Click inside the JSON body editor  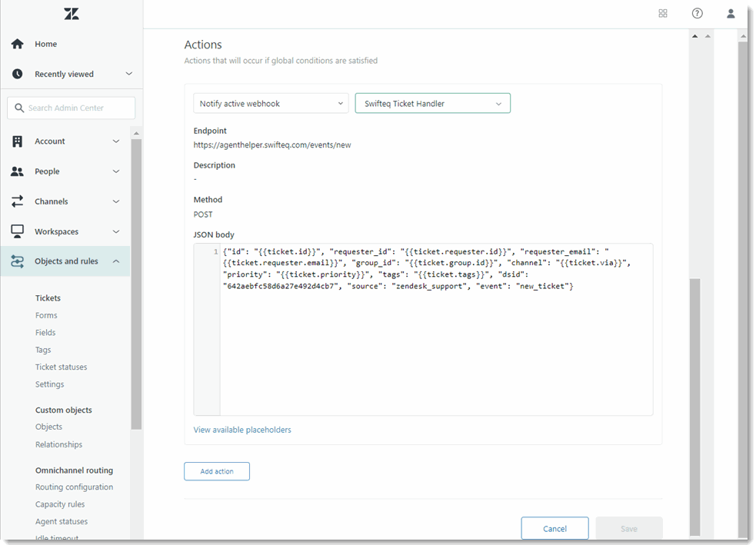(436, 330)
